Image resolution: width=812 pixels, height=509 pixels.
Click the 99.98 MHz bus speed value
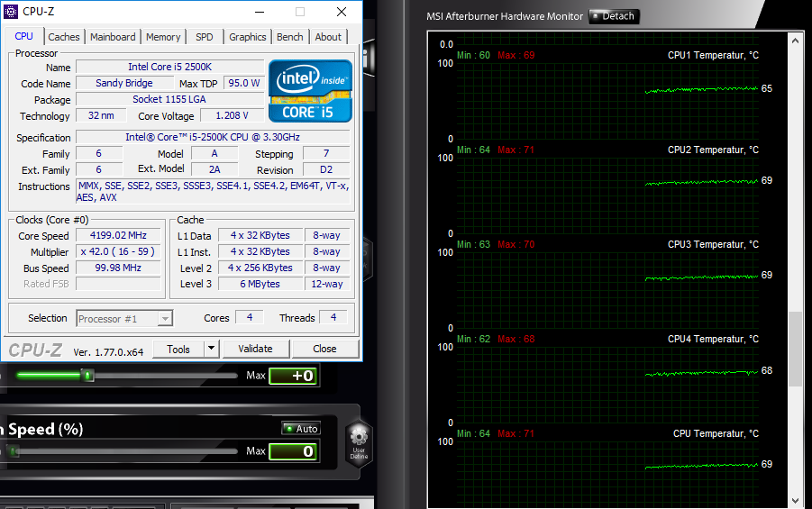(x=118, y=268)
